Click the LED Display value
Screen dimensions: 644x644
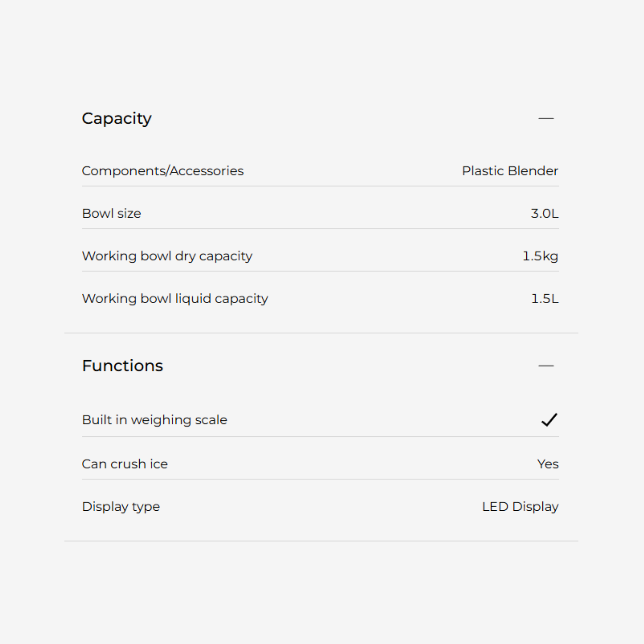click(520, 507)
